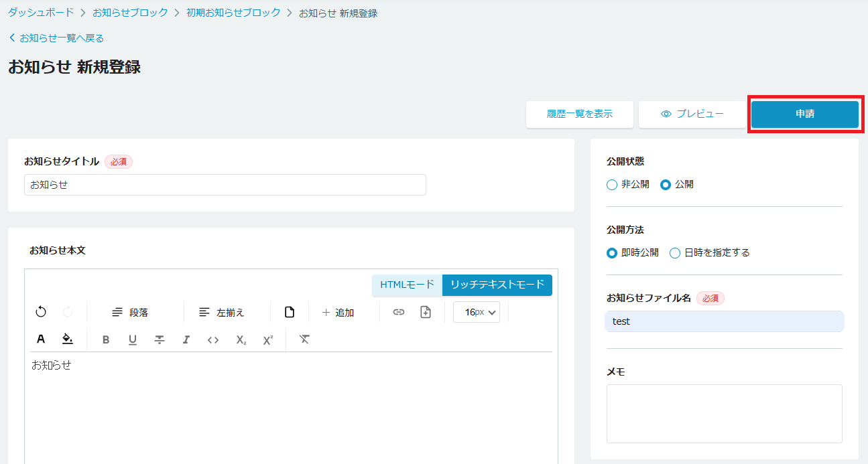868x464 pixels.
Task: Click the insert link icon
Action: coord(399,312)
